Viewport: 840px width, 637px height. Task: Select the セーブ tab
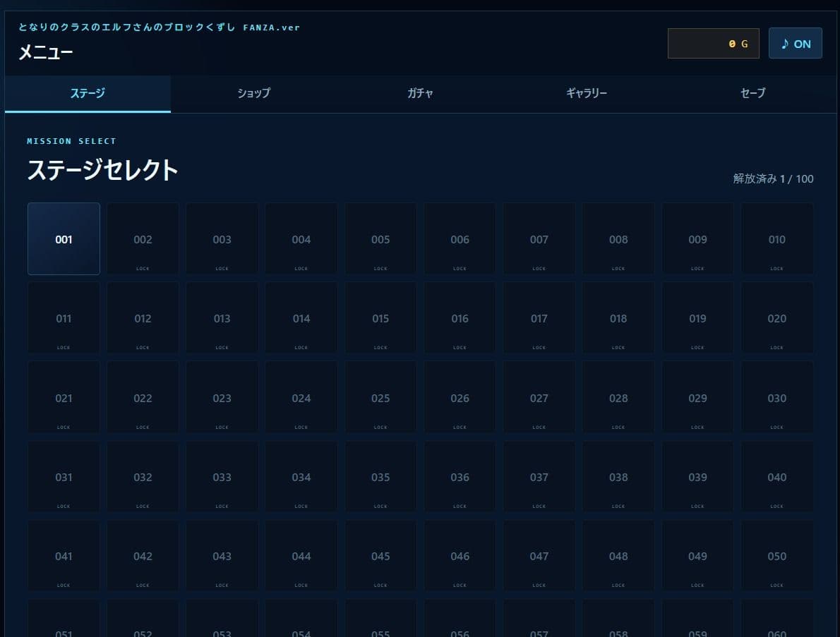[752, 94]
